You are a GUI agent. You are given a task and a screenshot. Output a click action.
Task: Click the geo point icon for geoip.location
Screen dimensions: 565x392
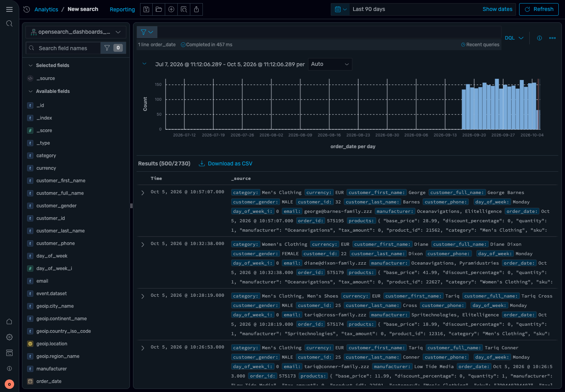click(30, 344)
